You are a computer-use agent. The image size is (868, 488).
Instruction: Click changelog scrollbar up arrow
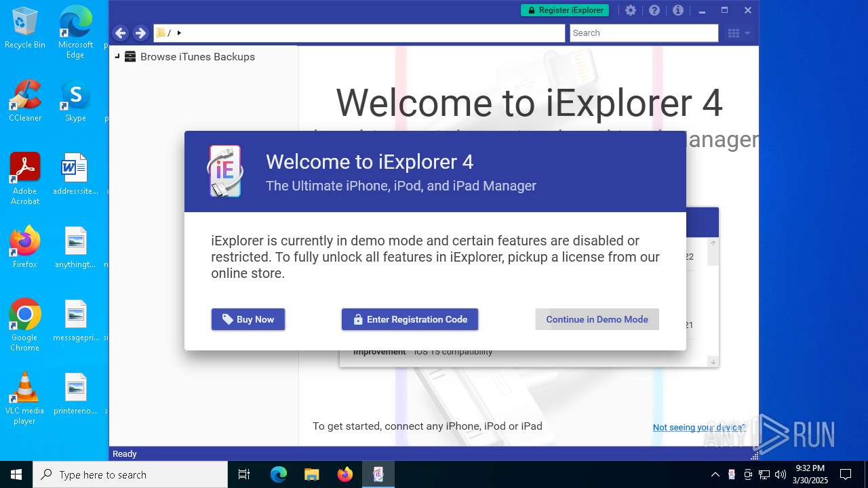(x=713, y=243)
